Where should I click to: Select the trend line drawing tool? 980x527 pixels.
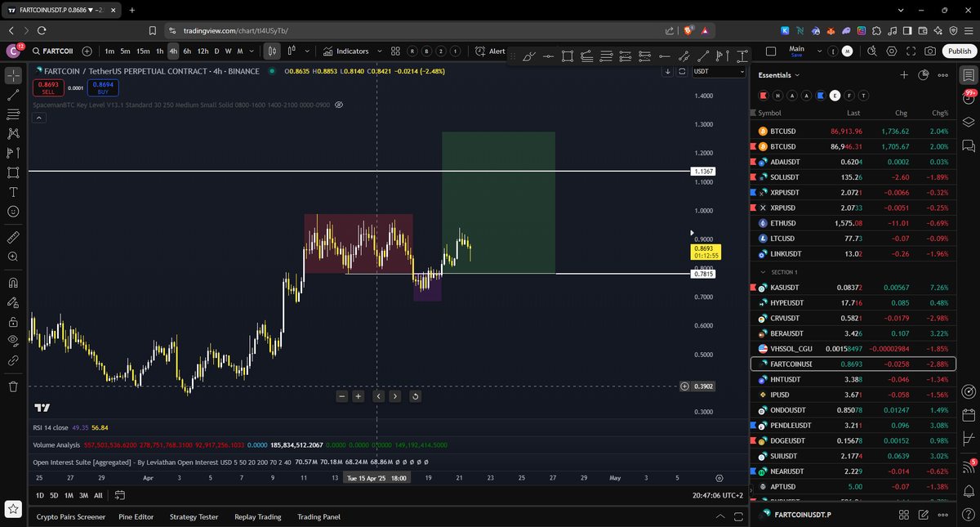13,95
